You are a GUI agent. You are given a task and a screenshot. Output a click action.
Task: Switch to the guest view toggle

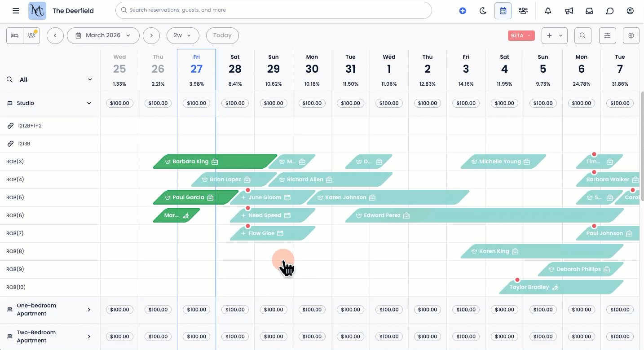(x=31, y=35)
